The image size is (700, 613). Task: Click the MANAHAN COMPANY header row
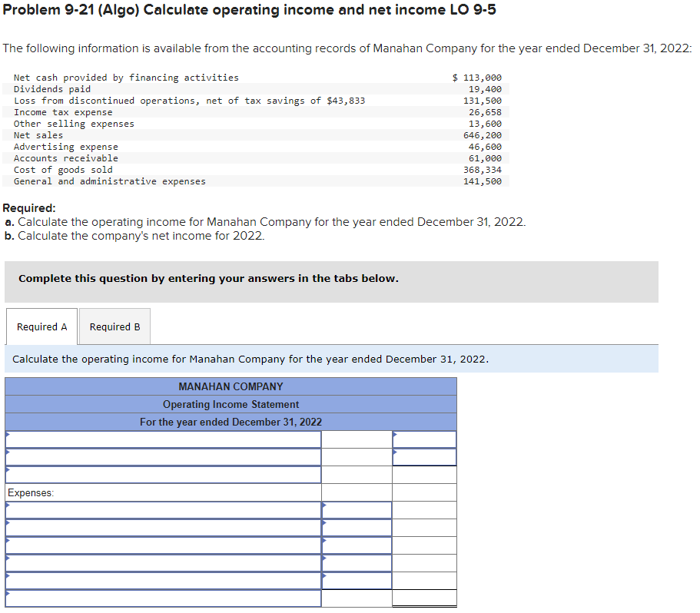(231, 386)
